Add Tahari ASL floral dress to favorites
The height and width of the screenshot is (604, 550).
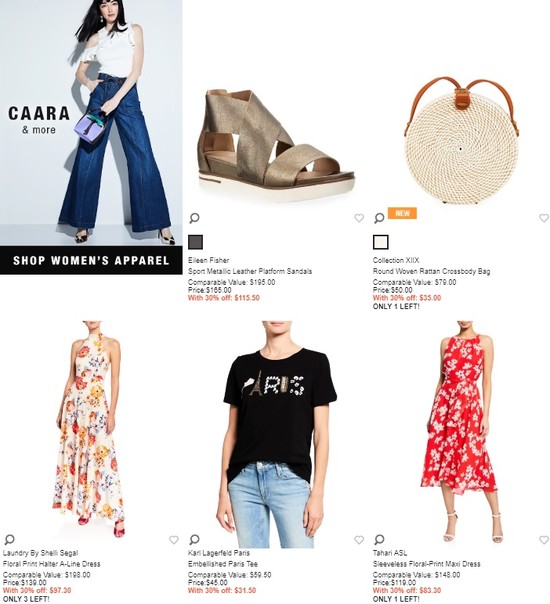click(x=544, y=540)
